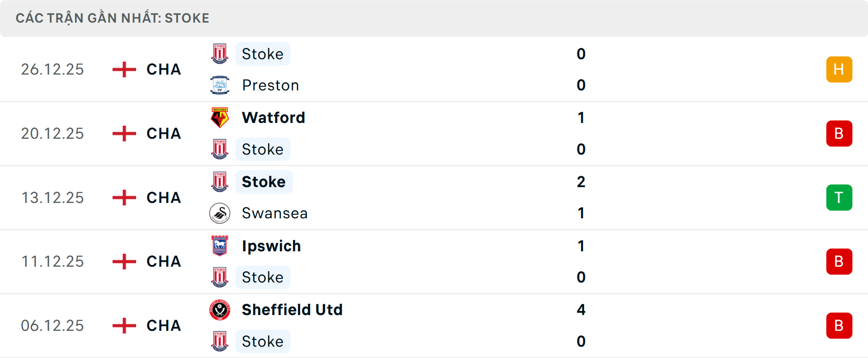Click the Swansea swan logo icon

220,213
